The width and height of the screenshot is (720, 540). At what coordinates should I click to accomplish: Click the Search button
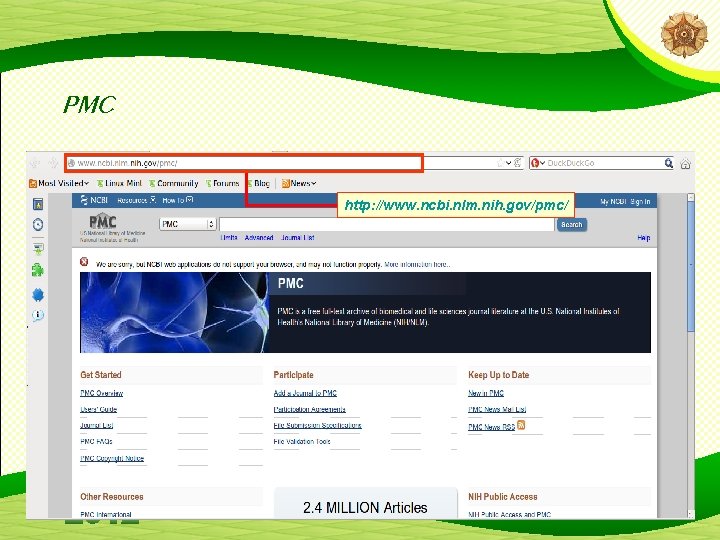[x=571, y=225]
